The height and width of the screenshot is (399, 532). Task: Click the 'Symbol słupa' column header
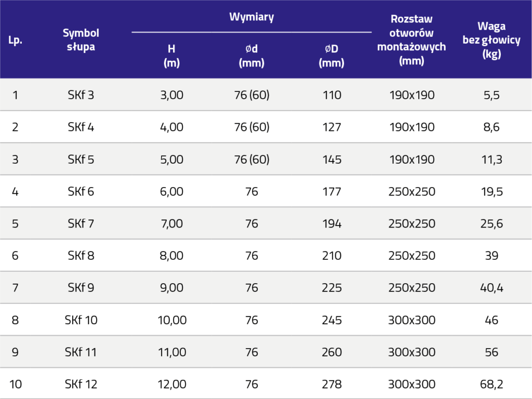[x=81, y=39]
